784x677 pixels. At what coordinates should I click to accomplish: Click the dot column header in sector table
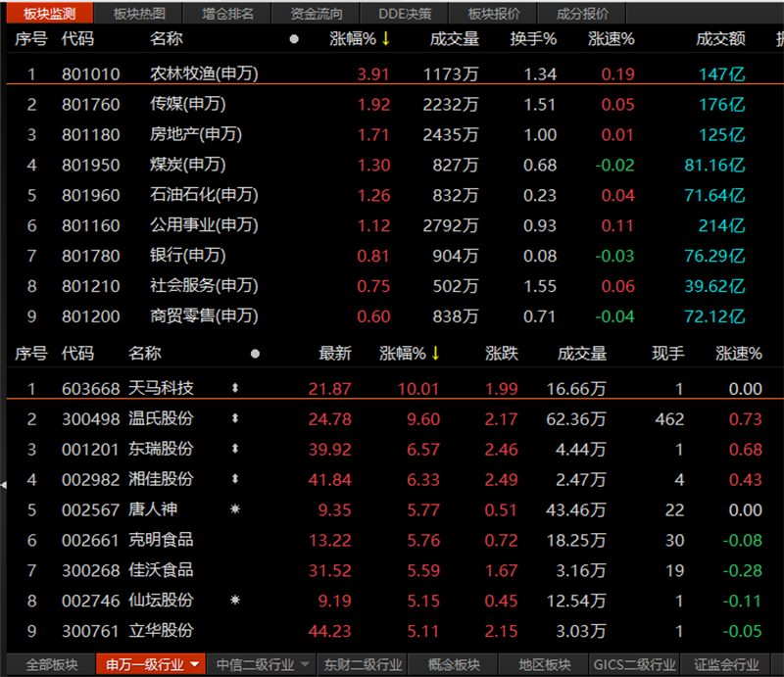click(x=294, y=39)
